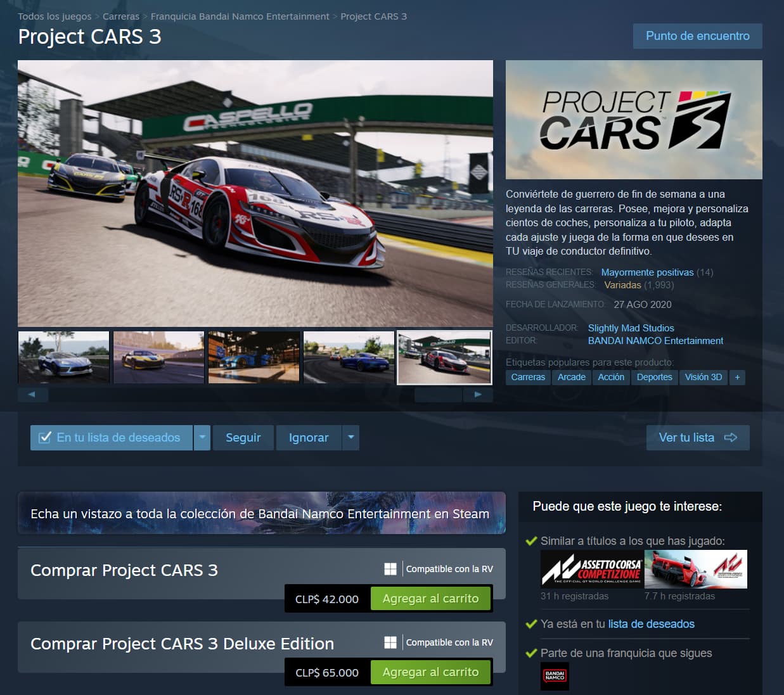Click the 'lista de deseados' link in sidebar
The width and height of the screenshot is (784, 695).
click(x=652, y=624)
